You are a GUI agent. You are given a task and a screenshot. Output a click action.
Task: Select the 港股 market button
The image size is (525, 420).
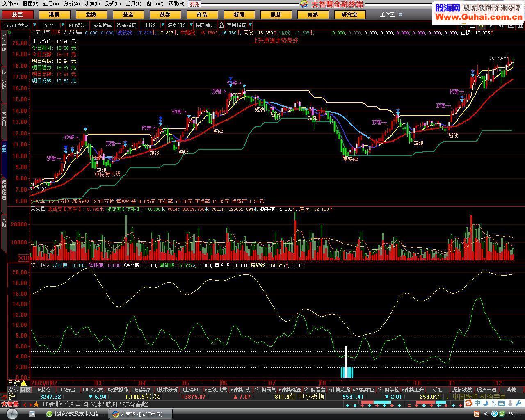(54, 14)
